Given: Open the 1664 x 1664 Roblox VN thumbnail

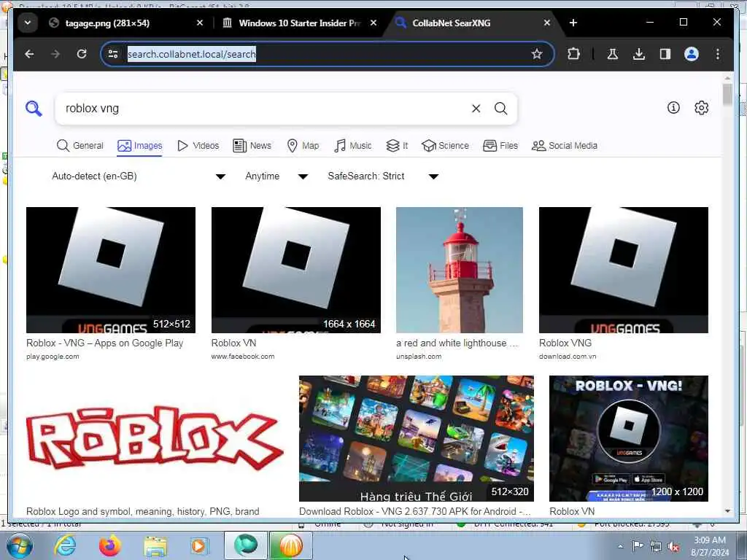Looking at the screenshot, I should tap(296, 270).
